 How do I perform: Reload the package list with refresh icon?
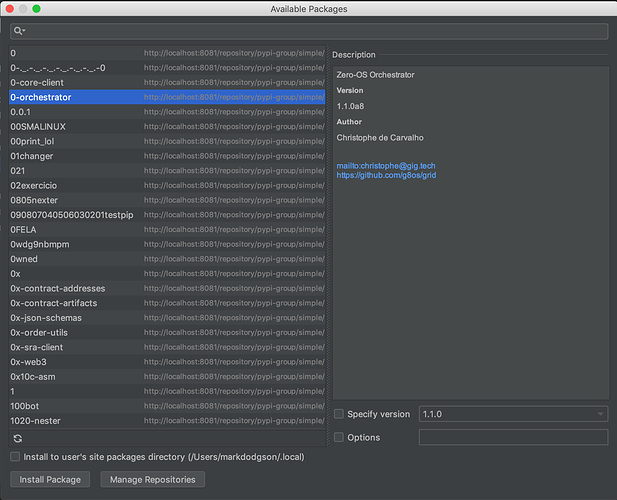click(18, 438)
